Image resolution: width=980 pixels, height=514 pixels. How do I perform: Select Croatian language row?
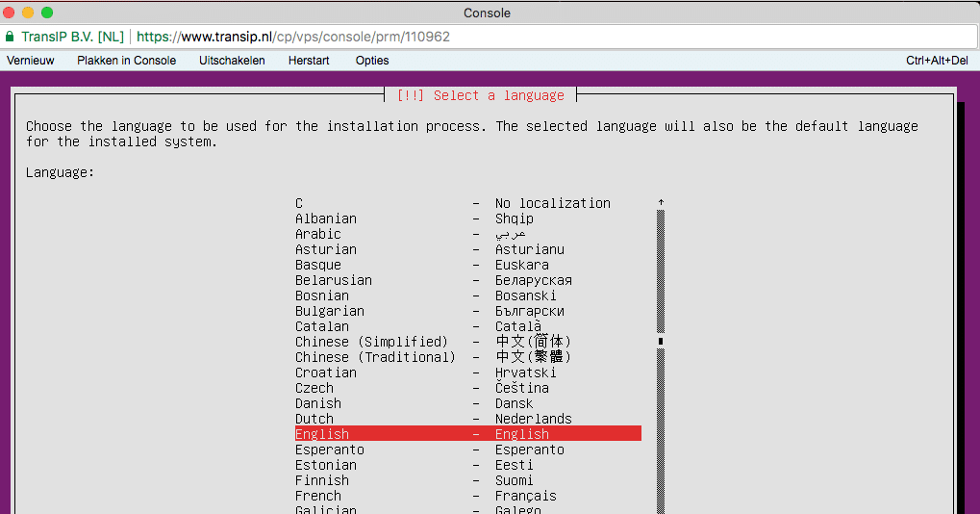point(468,373)
